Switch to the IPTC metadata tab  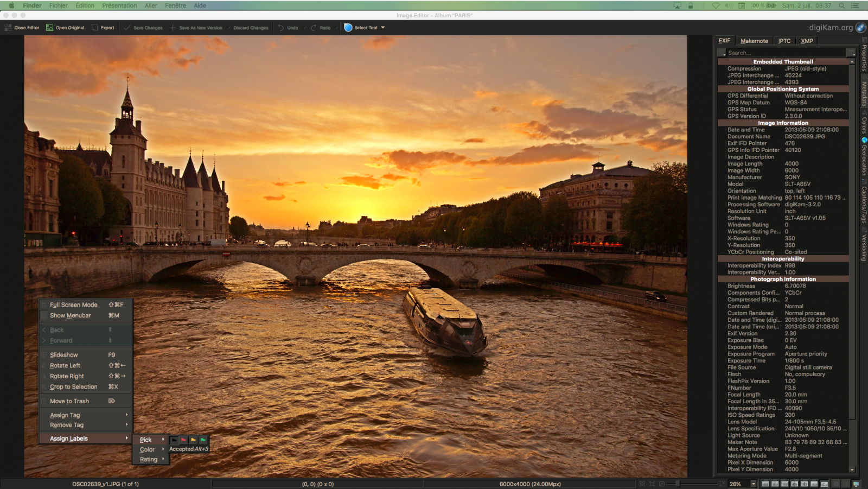(x=783, y=40)
